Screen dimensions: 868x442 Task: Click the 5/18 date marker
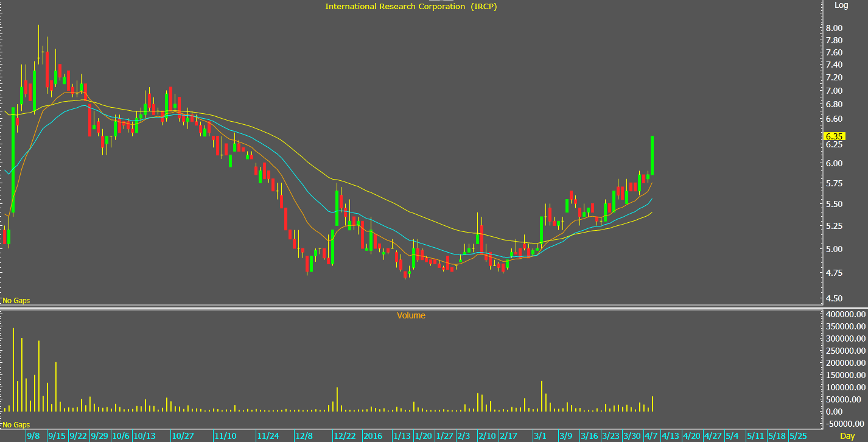coord(777,436)
